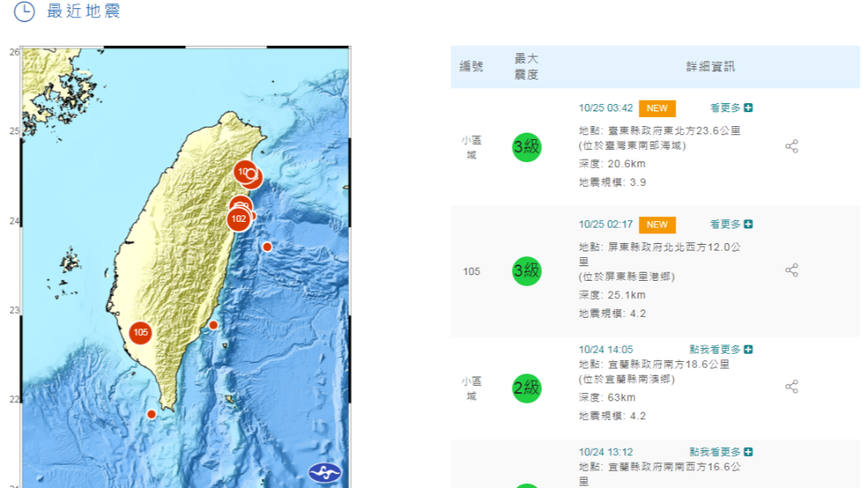Open the 10/24 14:05 timestamp link
868x488 pixels.
[606, 349]
